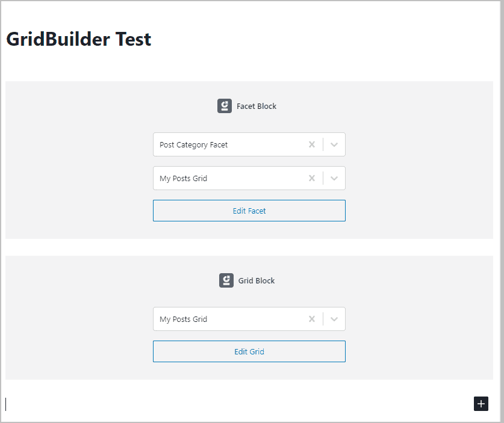Expand the Post Category Facet dropdown chevron
Screen dimensions: 504x423
coord(334,144)
